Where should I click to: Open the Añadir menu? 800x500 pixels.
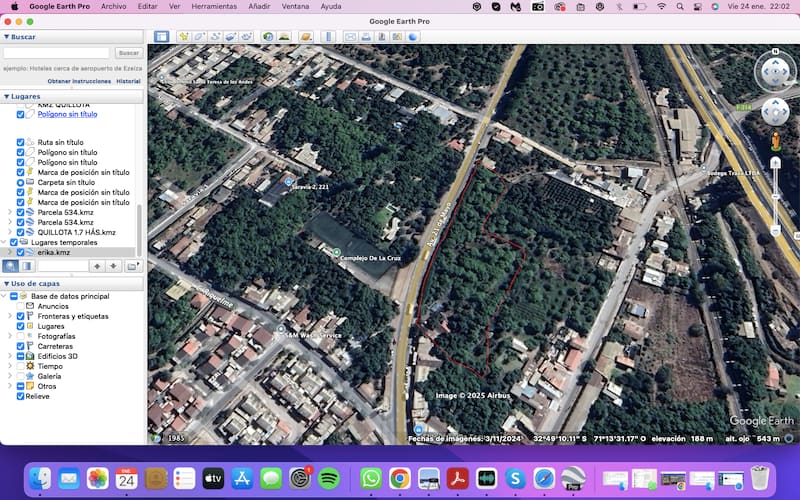pos(259,7)
